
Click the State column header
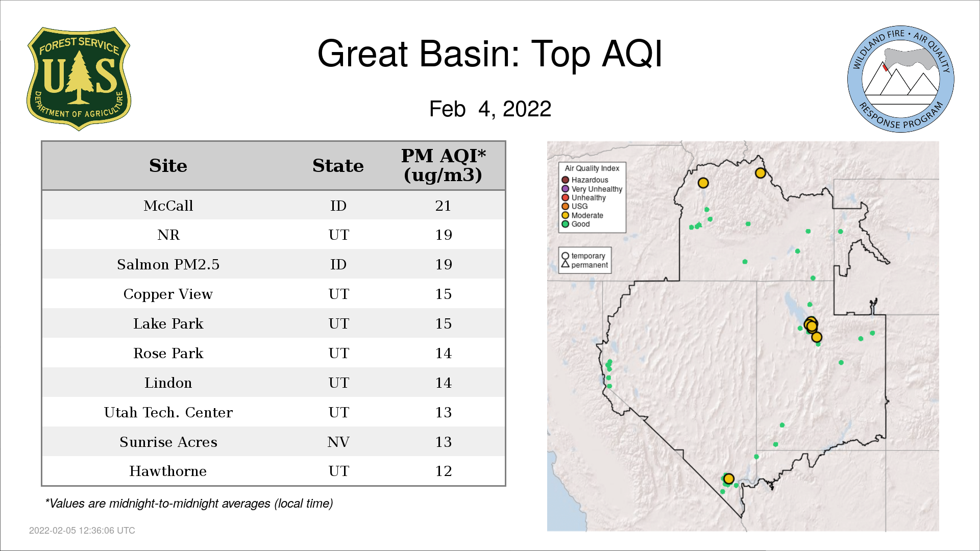tap(338, 166)
